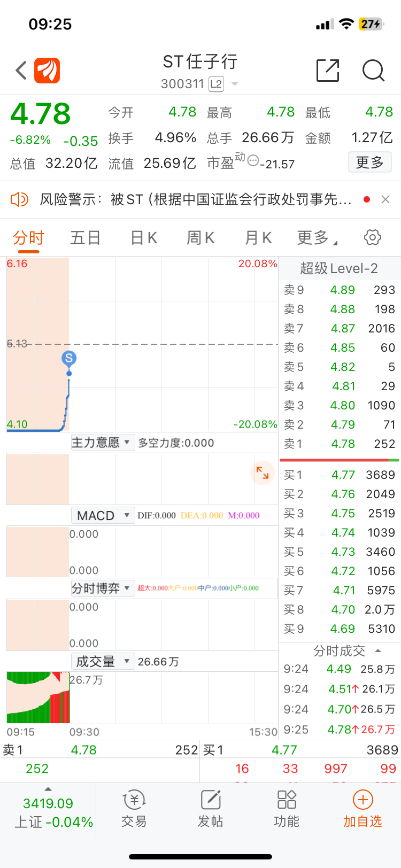
Task: Expand stock switcher arrow beside L2
Action: (x=234, y=84)
